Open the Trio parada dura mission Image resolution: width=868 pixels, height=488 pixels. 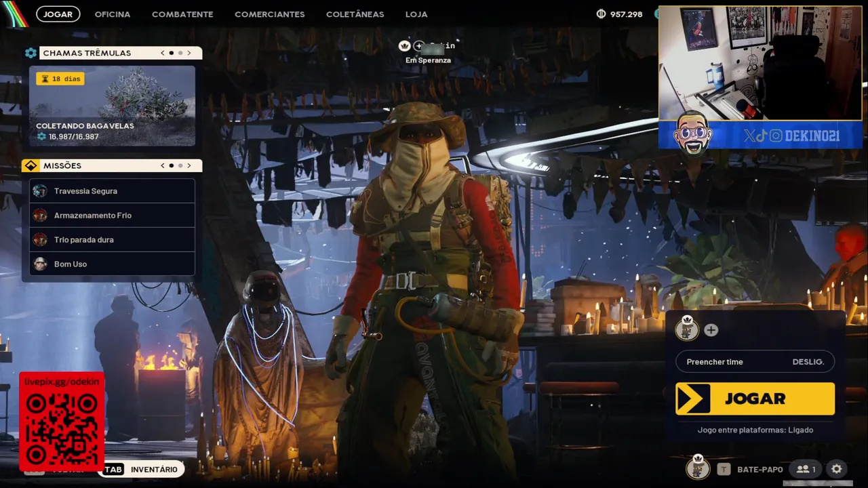coord(113,240)
